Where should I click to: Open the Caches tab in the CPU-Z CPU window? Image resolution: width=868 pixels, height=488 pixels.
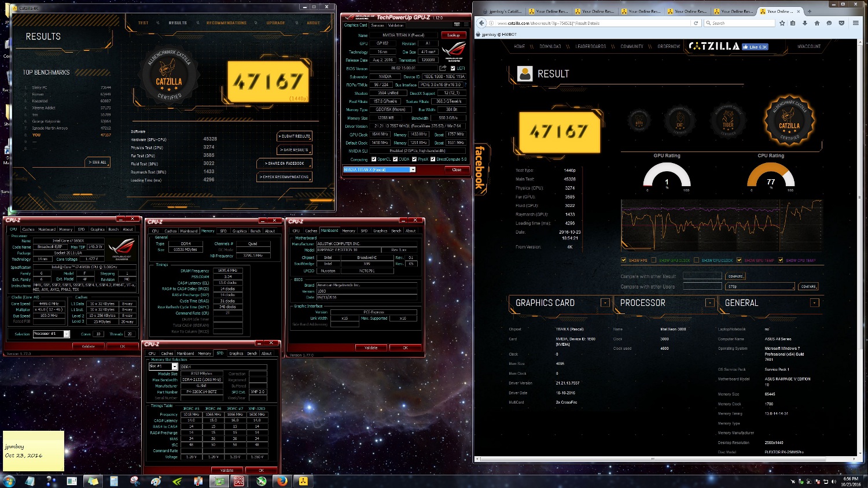(x=28, y=230)
